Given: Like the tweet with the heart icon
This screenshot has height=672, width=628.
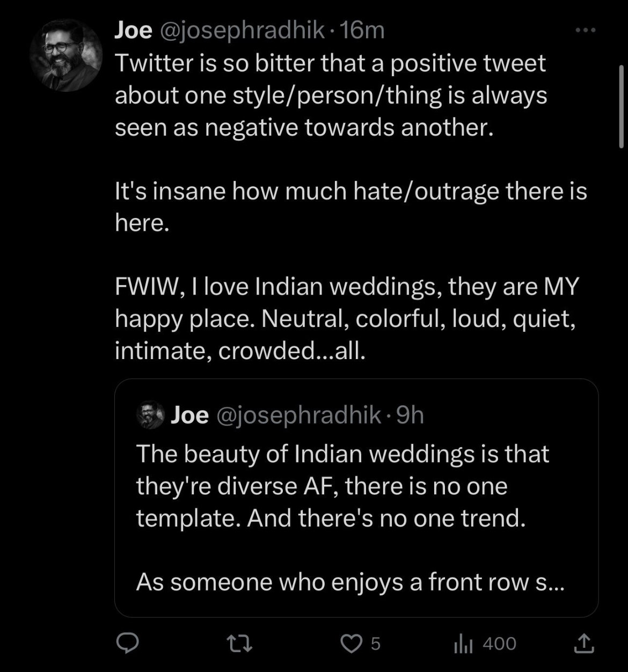Looking at the screenshot, I should click(352, 643).
